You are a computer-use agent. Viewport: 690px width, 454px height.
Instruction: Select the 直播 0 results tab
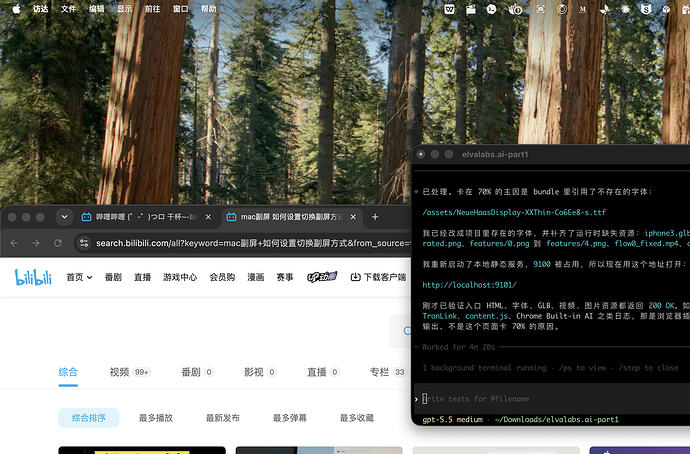(323, 372)
